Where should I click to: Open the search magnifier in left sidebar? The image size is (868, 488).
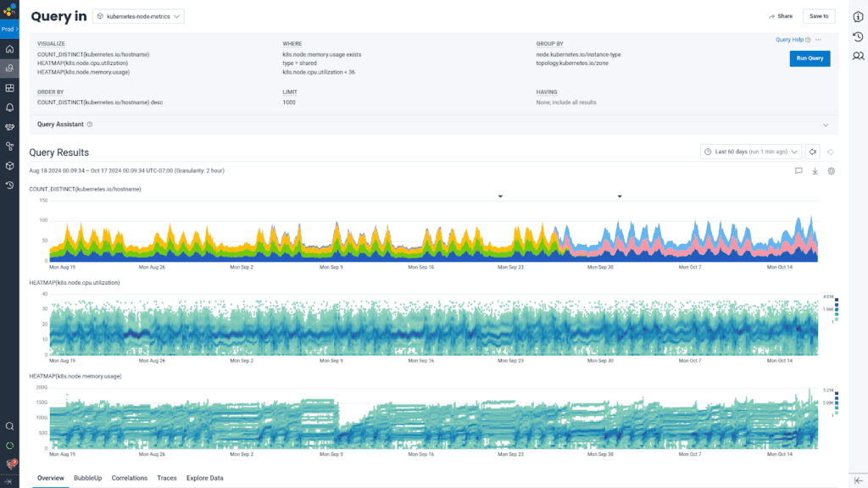coord(9,426)
